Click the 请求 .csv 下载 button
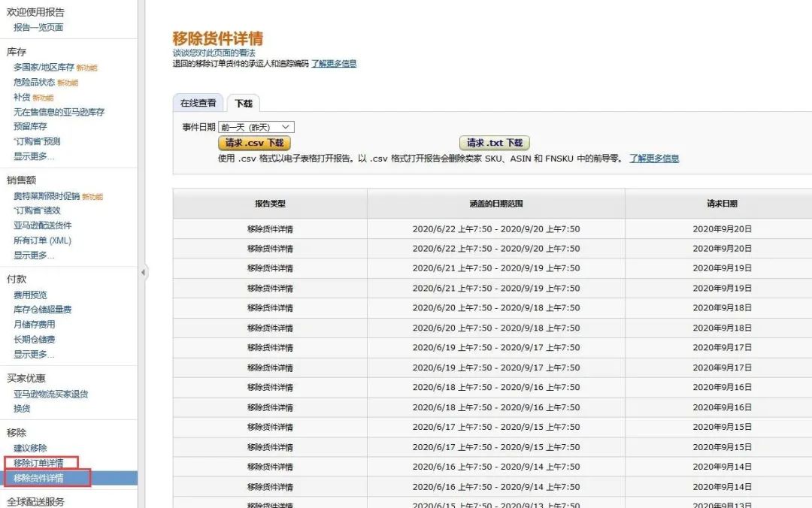This screenshot has height=508, width=812. pyautogui.click(x=254, y=143)
